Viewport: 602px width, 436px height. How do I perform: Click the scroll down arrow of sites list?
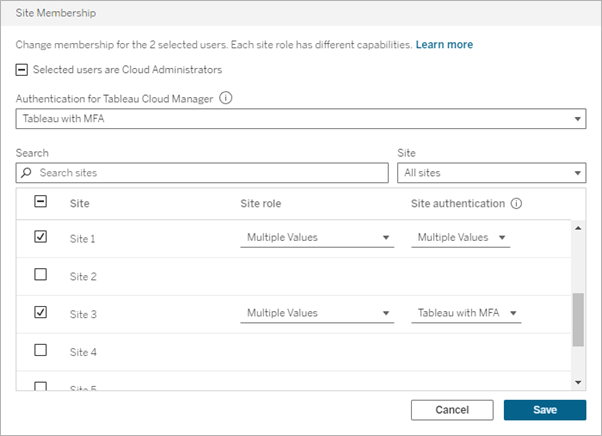577,382
